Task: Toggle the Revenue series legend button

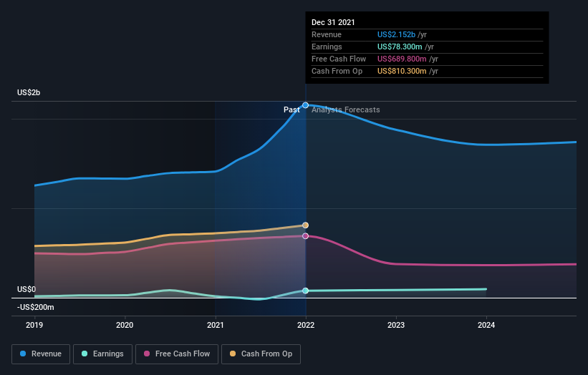Action: click(41, 354)
